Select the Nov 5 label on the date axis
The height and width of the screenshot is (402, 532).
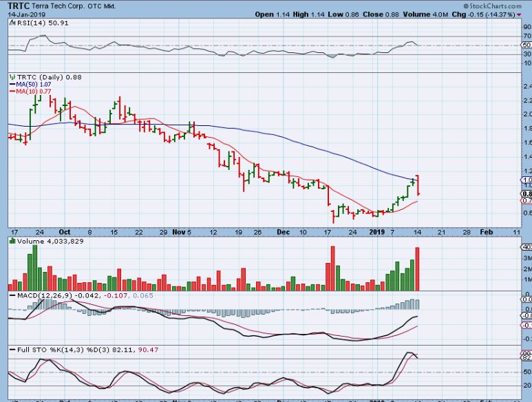[182, 232]
